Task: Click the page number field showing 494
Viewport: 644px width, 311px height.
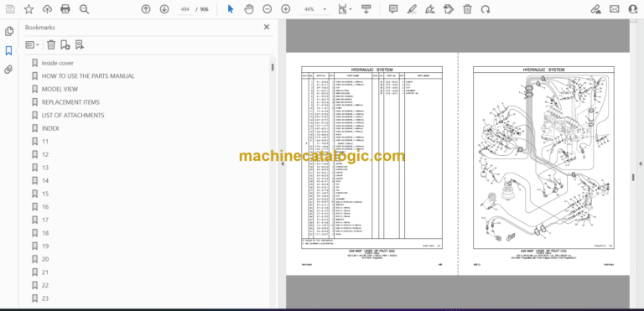Action: pyautogui.click(x=184, y=9)
